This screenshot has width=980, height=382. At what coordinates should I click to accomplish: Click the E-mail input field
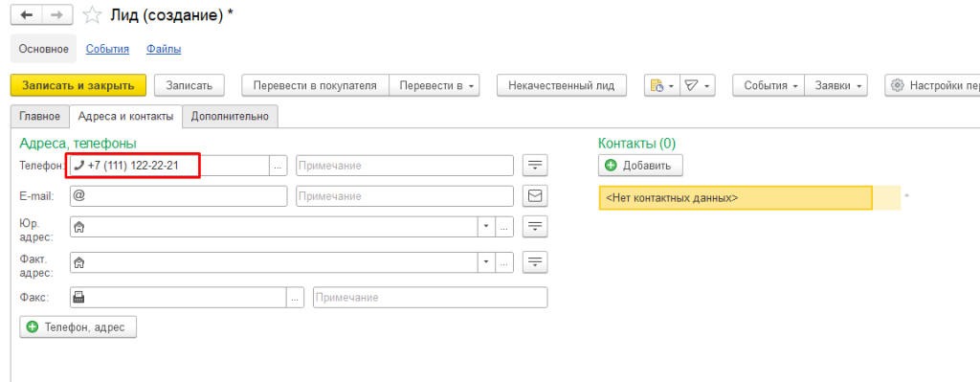click(179, 195)
